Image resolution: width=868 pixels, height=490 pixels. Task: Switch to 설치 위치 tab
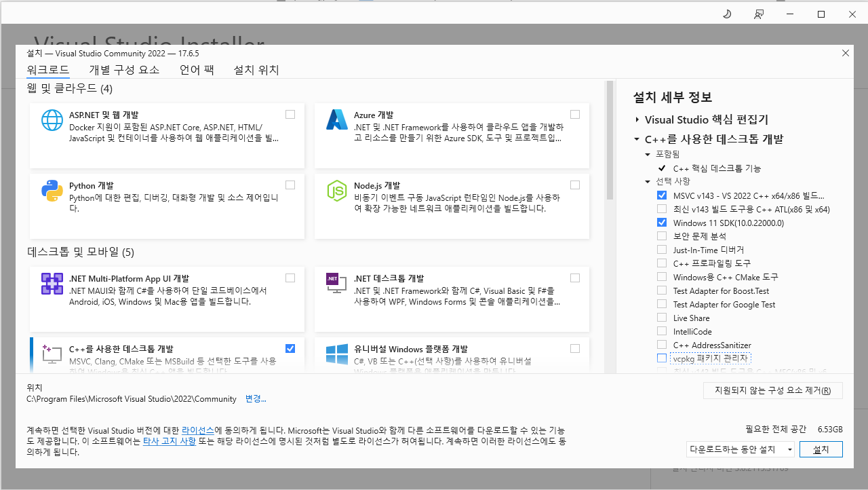click(256, 70)
